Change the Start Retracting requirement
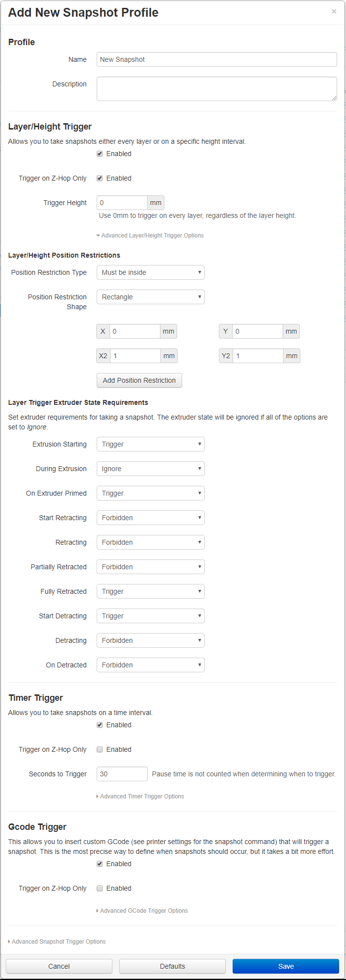The width and height of the screenshot is (346, 980). tap(150, 517)
